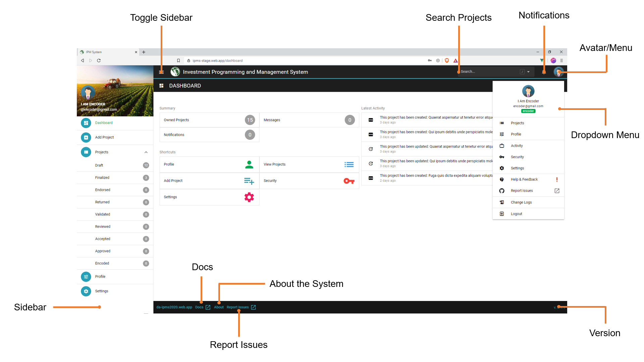Open Draft projects in sidebar
The width and height of the screenshot is (644, 362).
[x=115, y=165]
